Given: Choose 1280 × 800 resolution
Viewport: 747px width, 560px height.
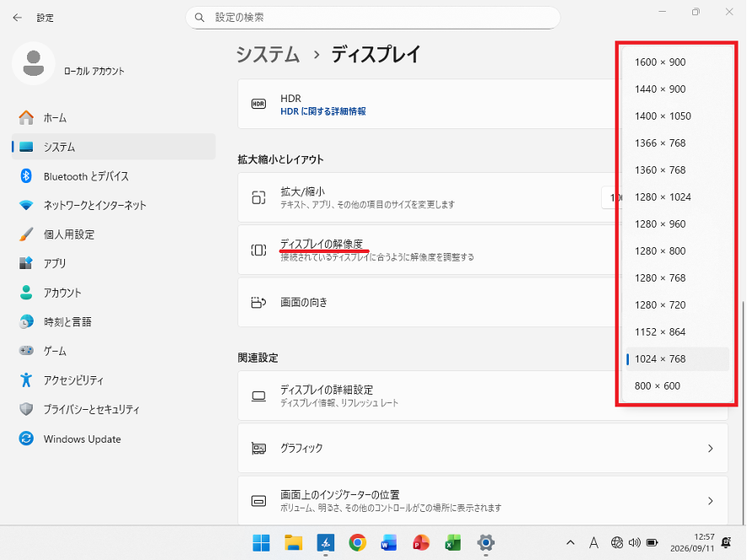Looking at the screenshot, I should (677, 251).
